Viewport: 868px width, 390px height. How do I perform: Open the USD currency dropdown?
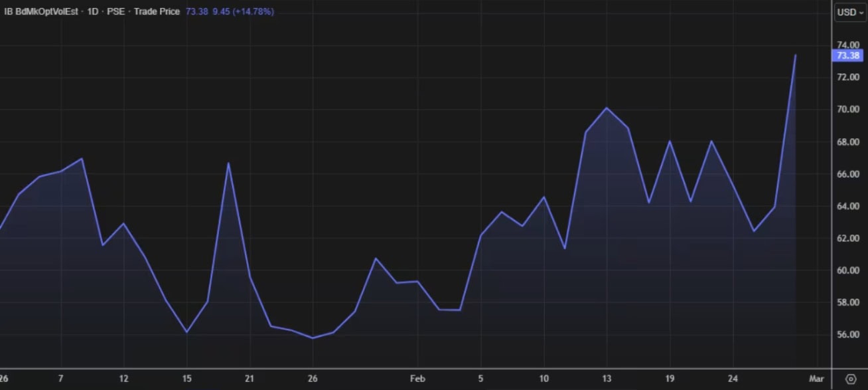click(x=849, y=12)
